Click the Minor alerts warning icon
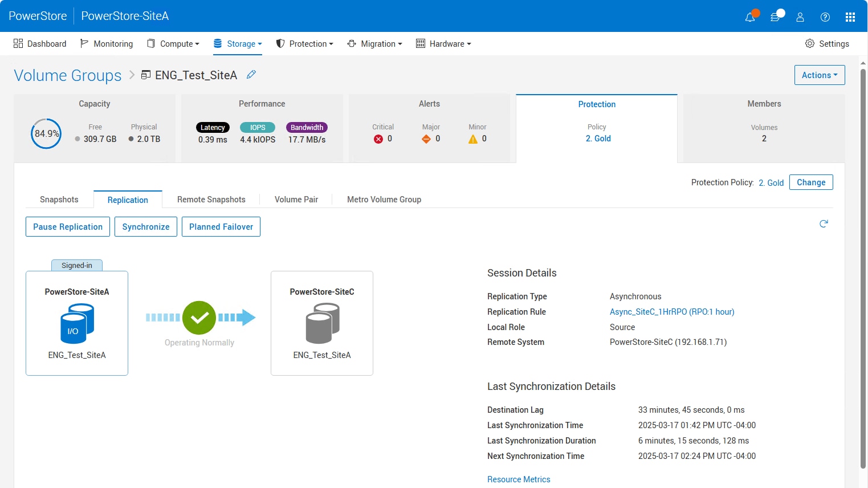This screenshot has width=868, height=488. (x=473, y=139)
